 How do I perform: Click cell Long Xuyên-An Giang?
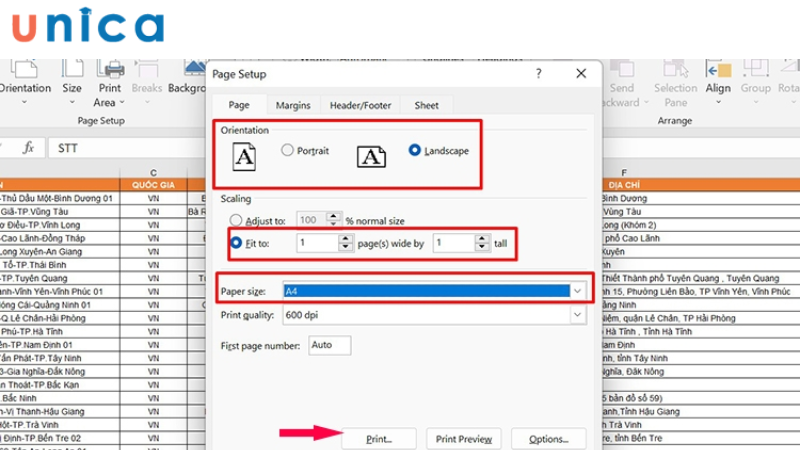60,252
